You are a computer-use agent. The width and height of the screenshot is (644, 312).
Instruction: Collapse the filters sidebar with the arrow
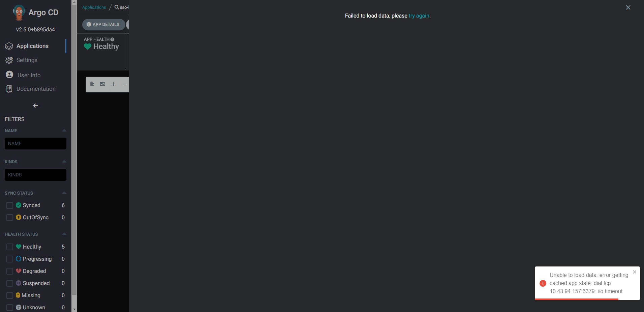click(35, 106)
